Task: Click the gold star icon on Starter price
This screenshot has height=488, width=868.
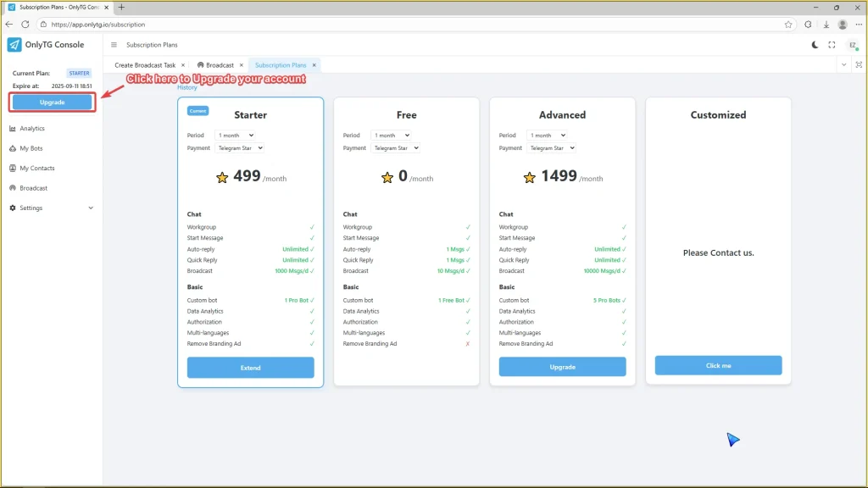Action: point(222,178)
